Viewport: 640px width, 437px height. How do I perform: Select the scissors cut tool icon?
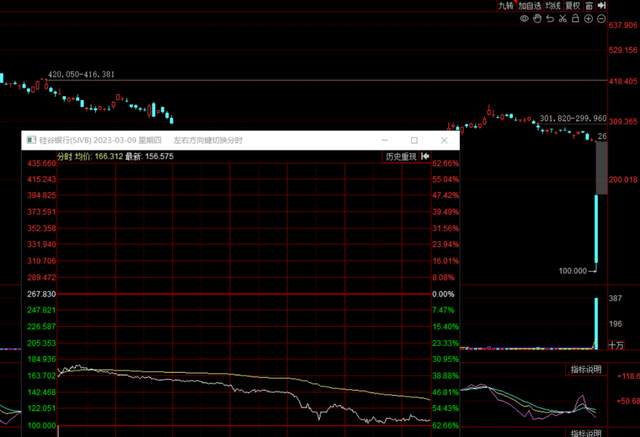coord(562,18)
